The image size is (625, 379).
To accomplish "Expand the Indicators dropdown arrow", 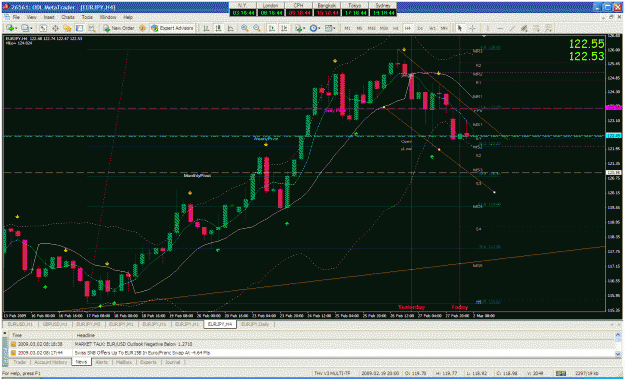I will point(304,28).
